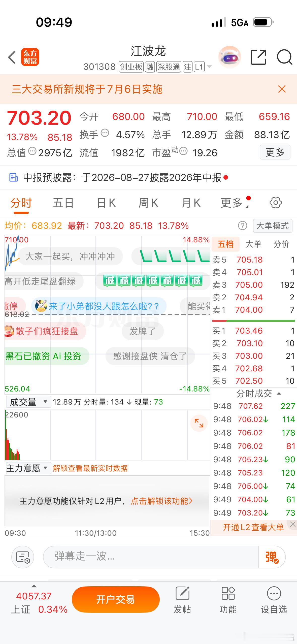
Task: Switch to the 月K tab
Action: (191, 203)
